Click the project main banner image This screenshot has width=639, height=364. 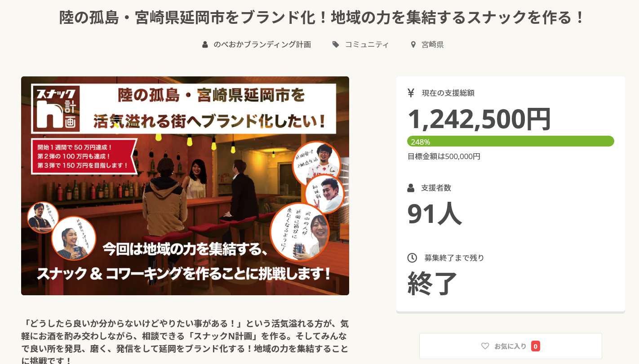185,186
